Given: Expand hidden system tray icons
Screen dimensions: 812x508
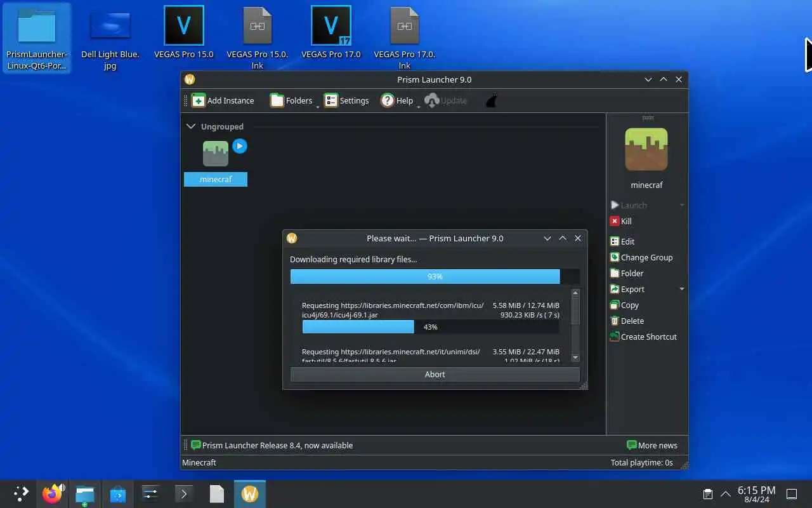Looking at the screenshot, I should (725, 494).
